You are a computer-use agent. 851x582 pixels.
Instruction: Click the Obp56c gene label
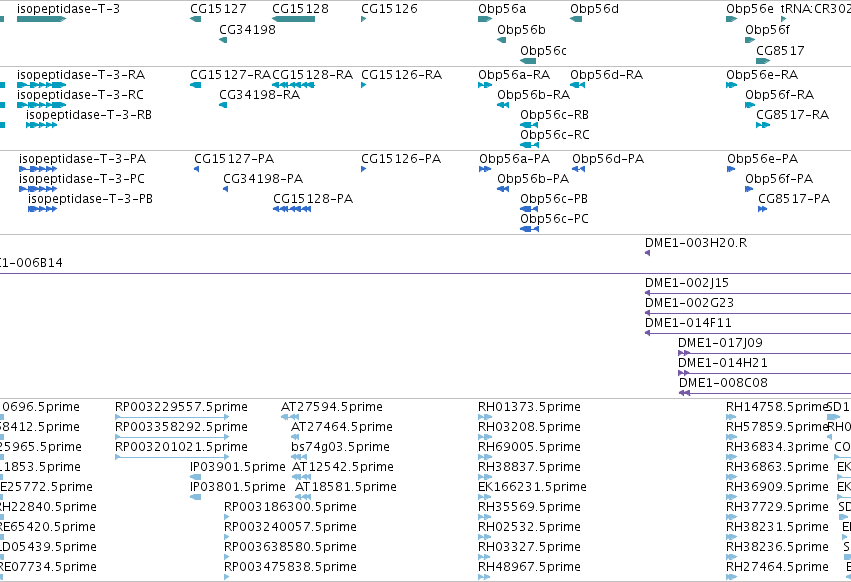click(x=543, y=50)
